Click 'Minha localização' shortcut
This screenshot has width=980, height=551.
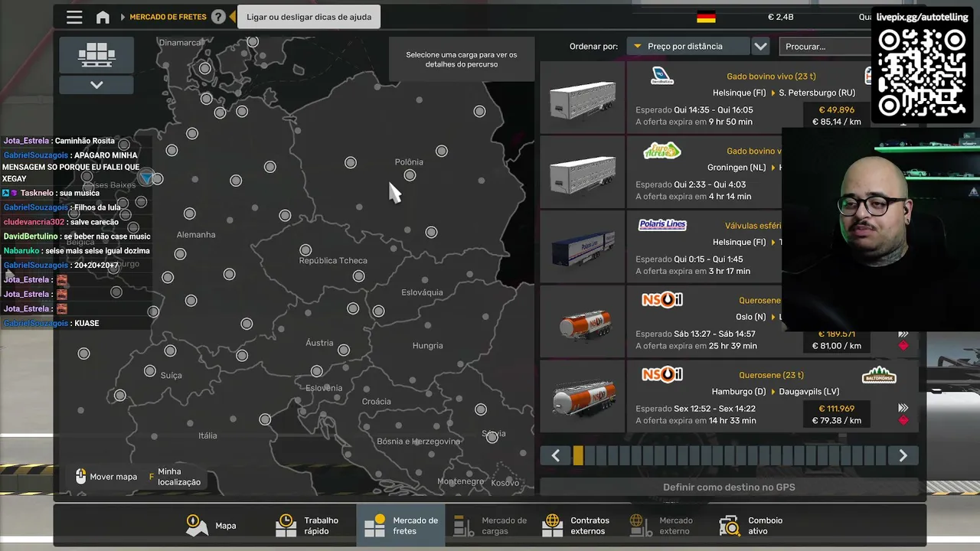[x=175, y=477]
